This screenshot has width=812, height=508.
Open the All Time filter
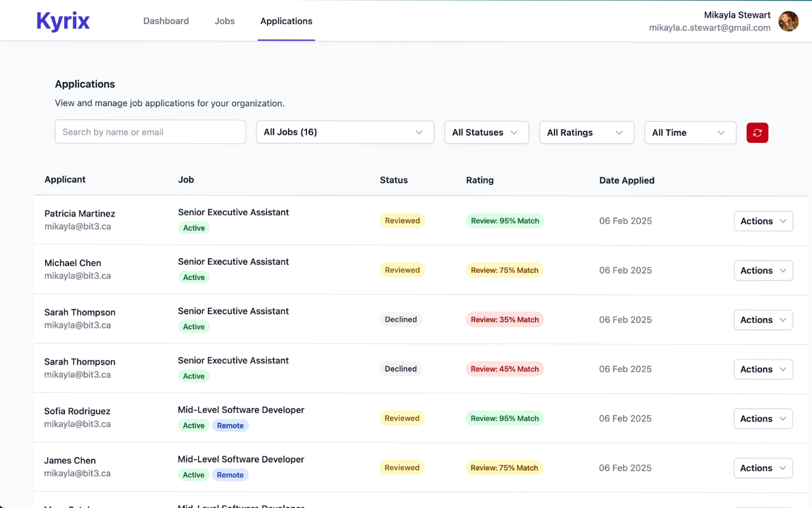tap(690, 132)
